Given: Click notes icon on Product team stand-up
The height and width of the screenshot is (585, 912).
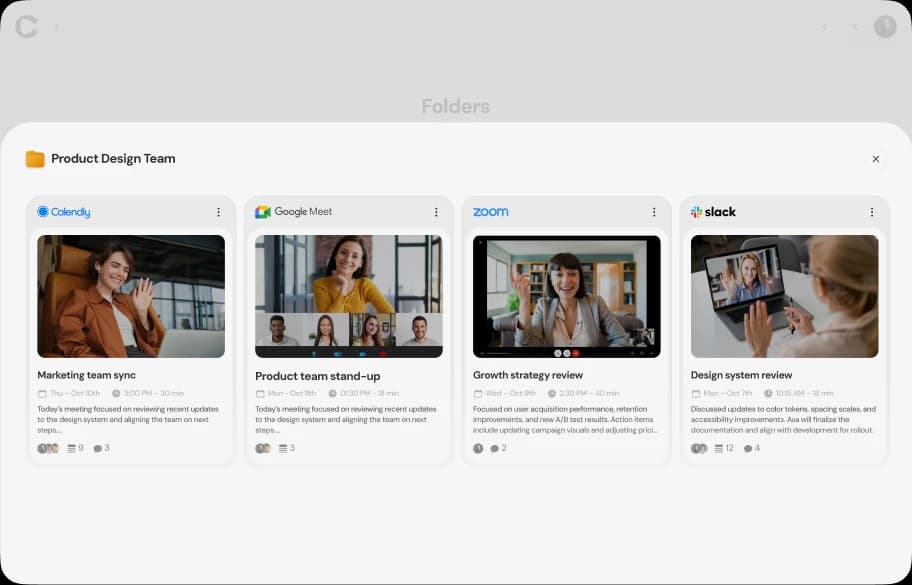Looking at the screenshot, I should click(283, 448).
